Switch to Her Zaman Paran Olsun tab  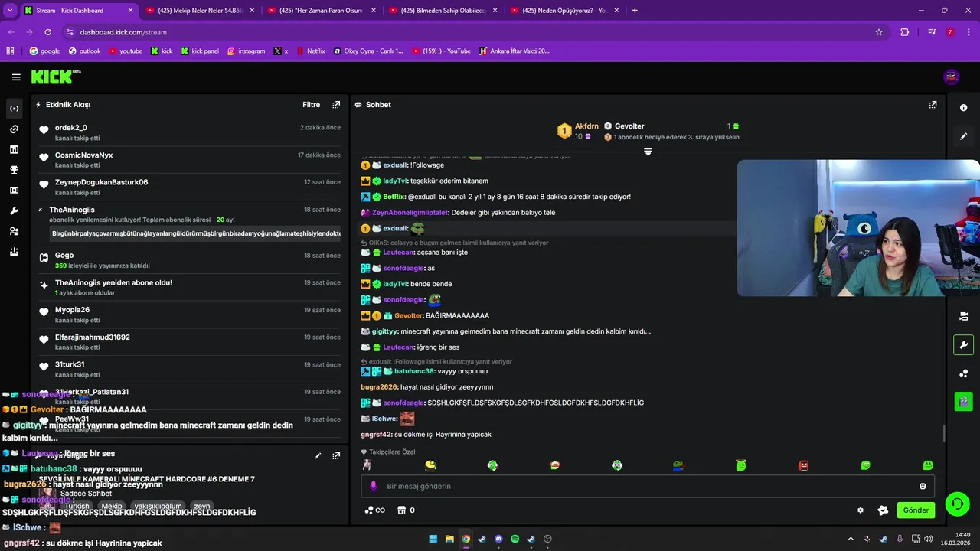click(321, 11)
